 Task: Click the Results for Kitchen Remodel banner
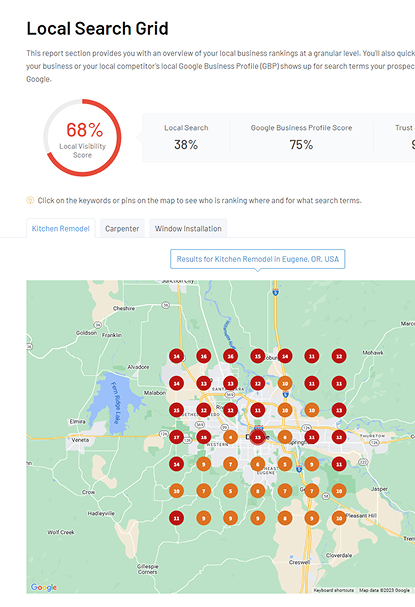pos(257,259)
